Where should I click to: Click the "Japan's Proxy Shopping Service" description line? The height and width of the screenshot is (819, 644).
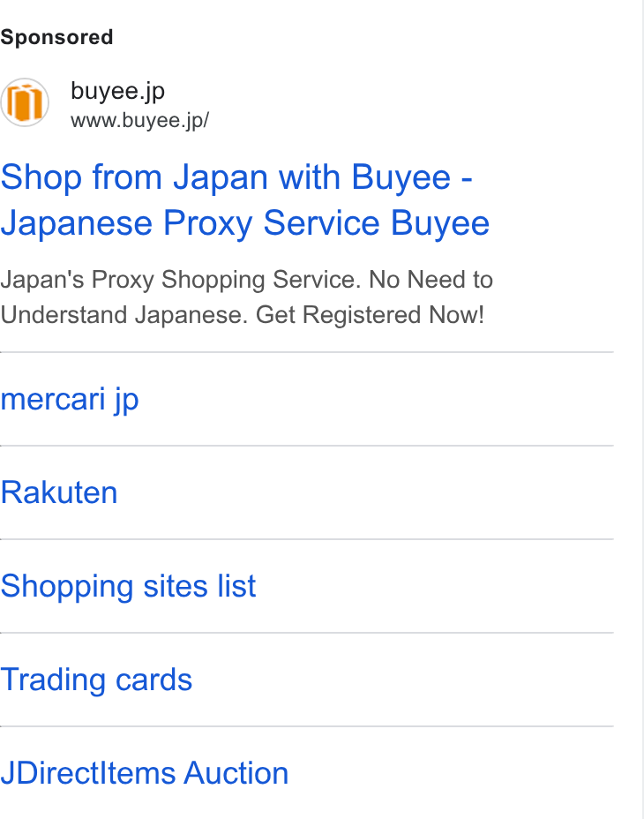click(181, 280)
